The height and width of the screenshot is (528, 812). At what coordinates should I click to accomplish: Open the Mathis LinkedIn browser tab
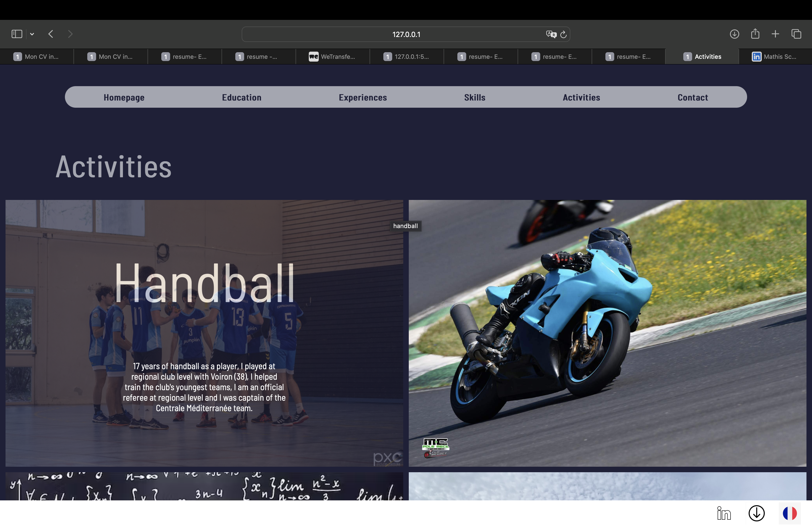pos(774,57)
